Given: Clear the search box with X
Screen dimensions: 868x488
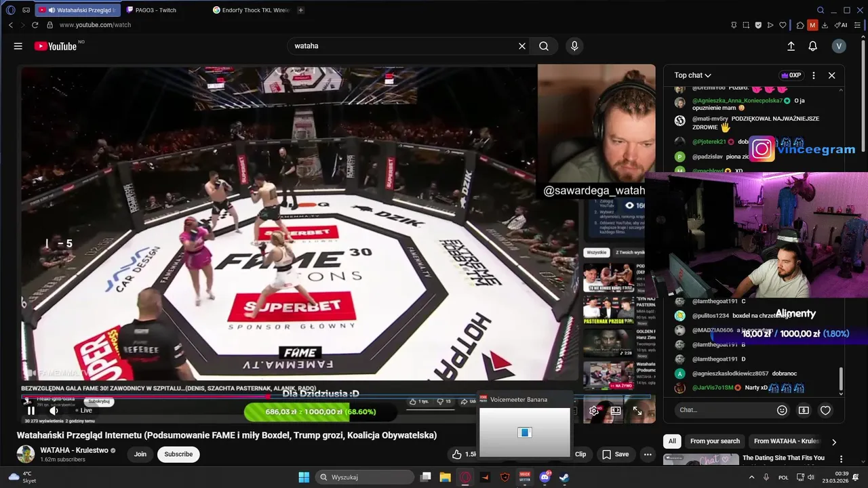Looking at the screenshot, I should 522,46.
